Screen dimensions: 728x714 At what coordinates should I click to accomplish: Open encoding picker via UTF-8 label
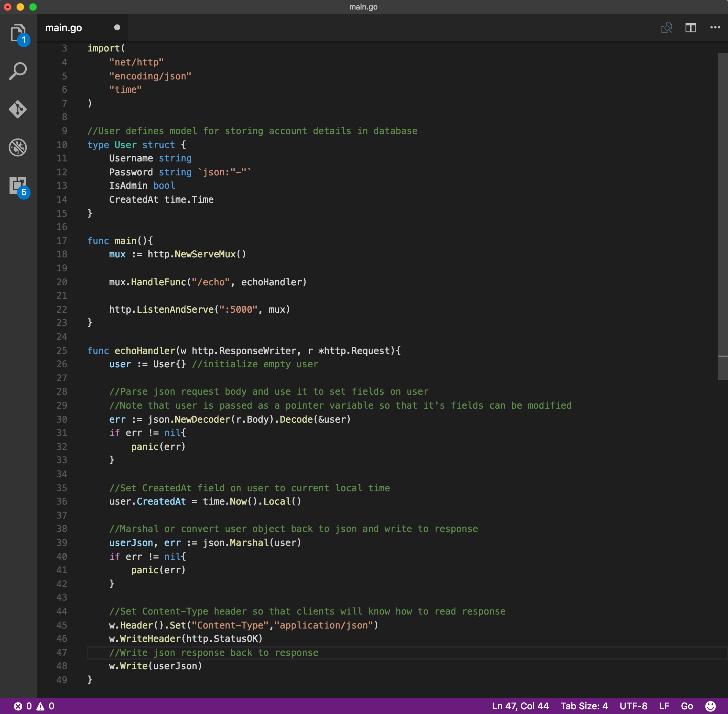point(634,705)
